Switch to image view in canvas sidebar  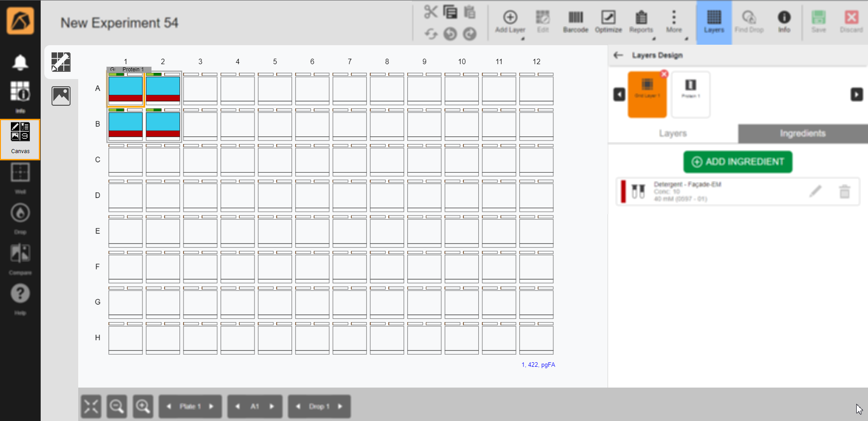[61, 96]
